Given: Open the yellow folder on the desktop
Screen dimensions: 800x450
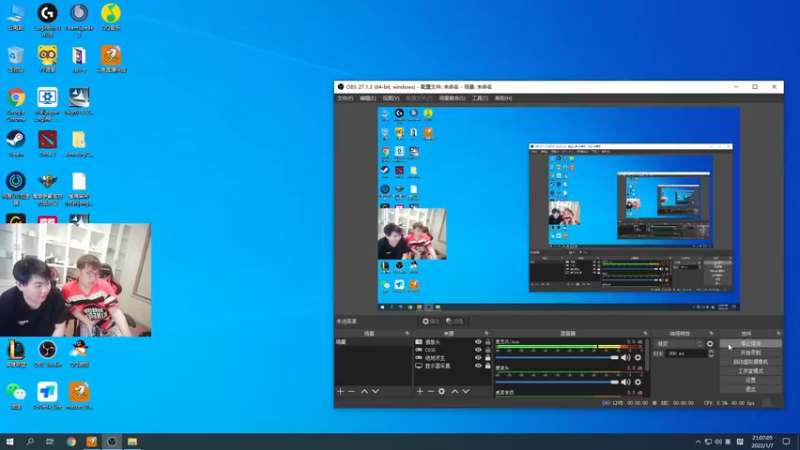Looking at the screenshot, I should 79,143.
